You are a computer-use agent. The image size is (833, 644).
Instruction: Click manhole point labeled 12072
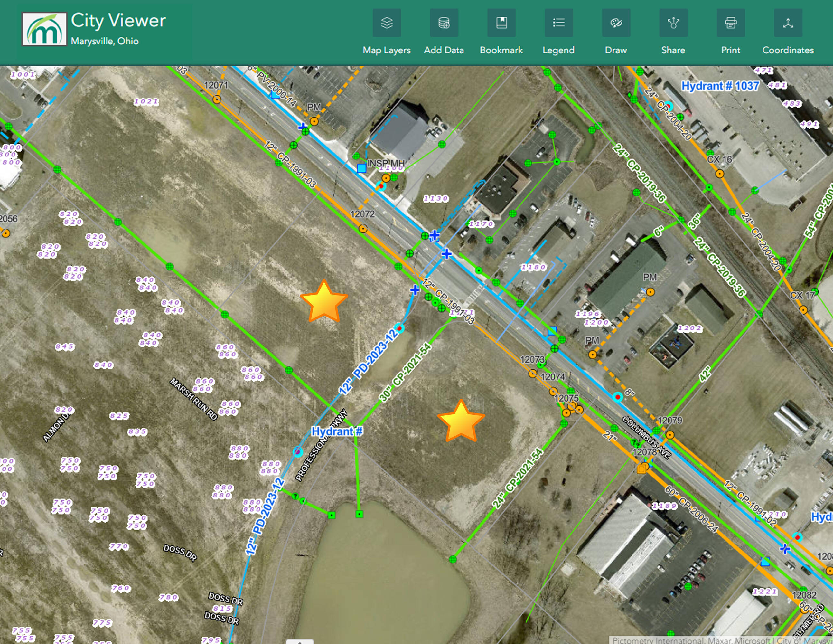tap(363, 229)
